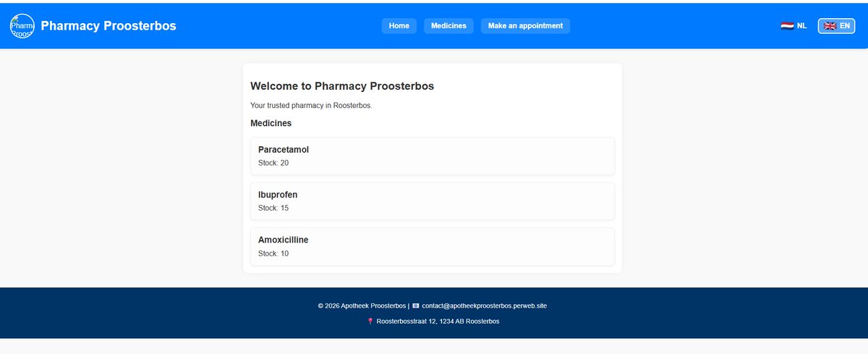868x354 pixels.
Task: Click the Medicines section heading
Action: [x=271, y=123]
